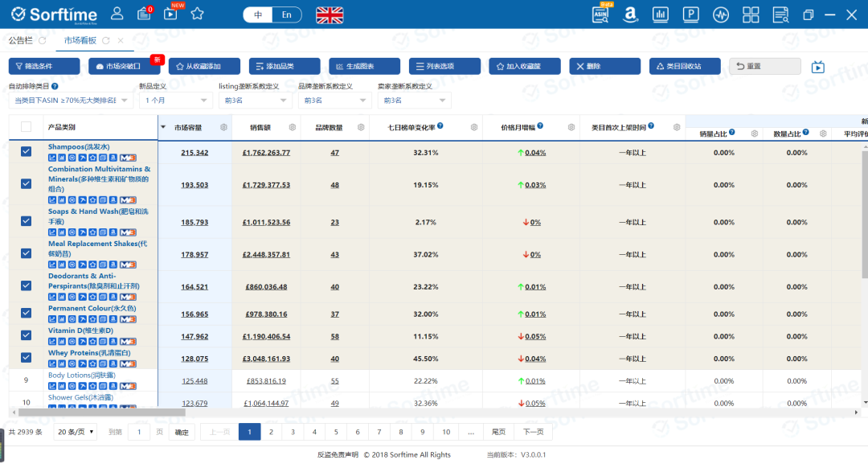The width and height of the screenshot is (868, 464).
Task: Click help icon beside 自动排除类目
Action: [x=55, y=86]
